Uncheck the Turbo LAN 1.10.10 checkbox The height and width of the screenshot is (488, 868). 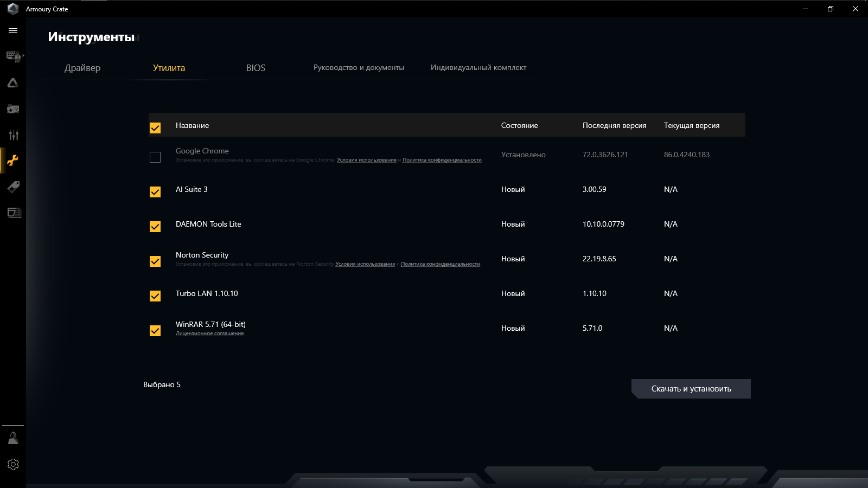(155, 296)
